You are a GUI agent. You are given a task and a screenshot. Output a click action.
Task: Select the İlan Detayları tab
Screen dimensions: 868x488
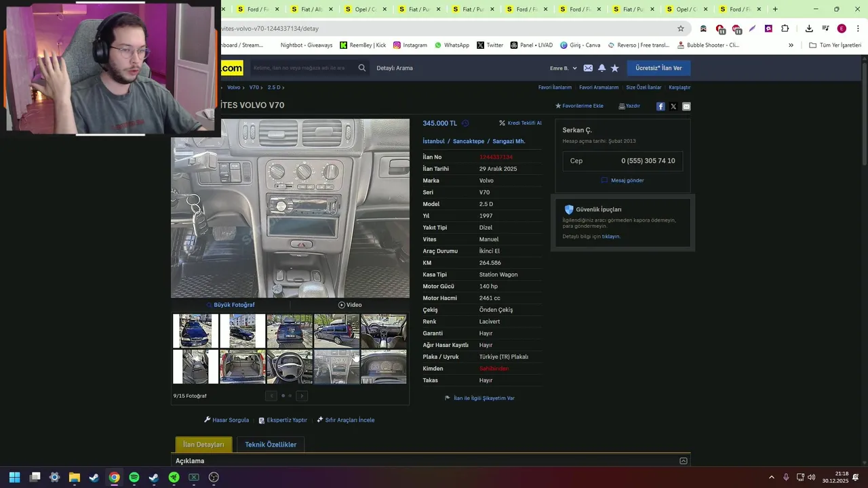pos(203,445)
